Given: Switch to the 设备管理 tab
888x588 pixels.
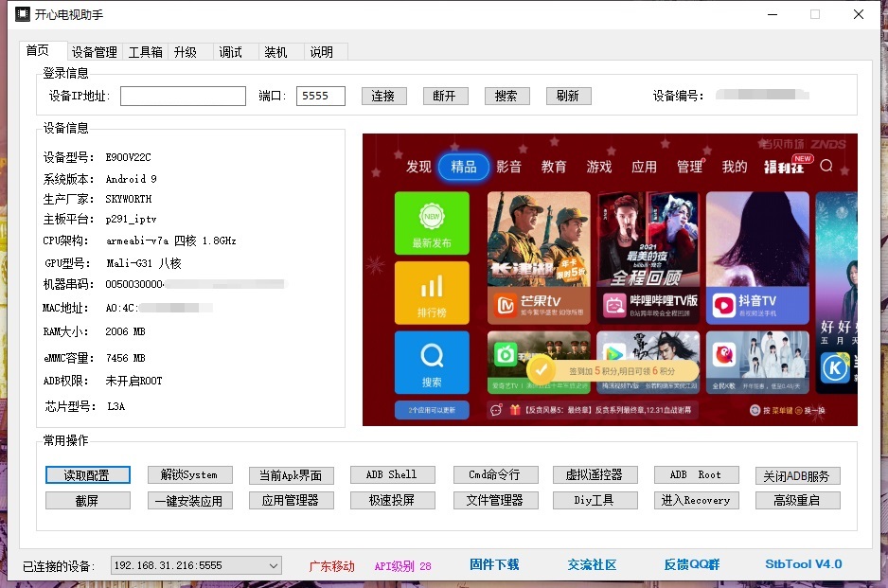Looking at the screenshot, I should coord(94,52).
